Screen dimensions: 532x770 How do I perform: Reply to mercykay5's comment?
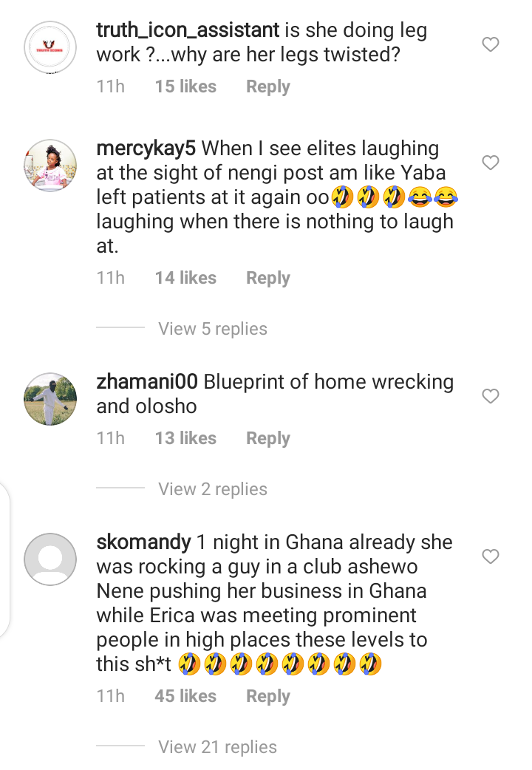point(267,278)
